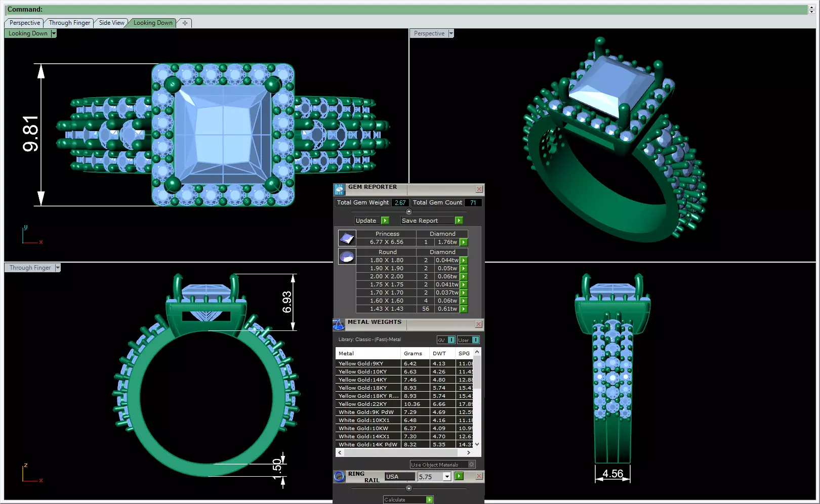The height and width of the screenshot is (504, 820).
Task: Switch to the Perspective tab
Action: pyautogui.click(x=25, y=23)
